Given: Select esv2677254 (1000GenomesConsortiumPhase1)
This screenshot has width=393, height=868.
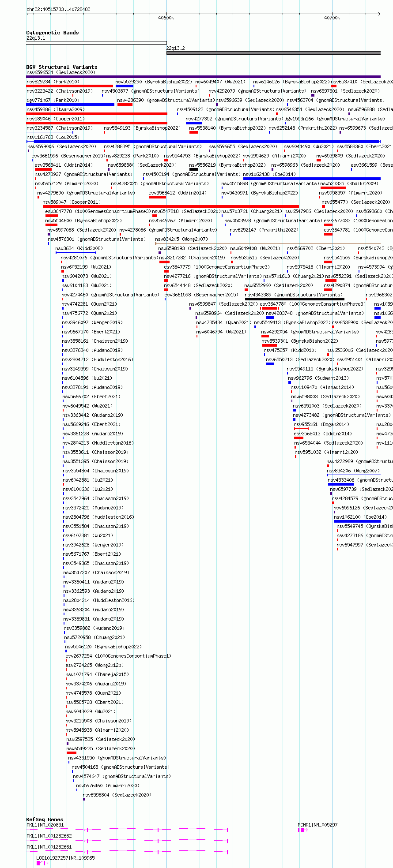Looking at the screenshot, I should point(118,656).
